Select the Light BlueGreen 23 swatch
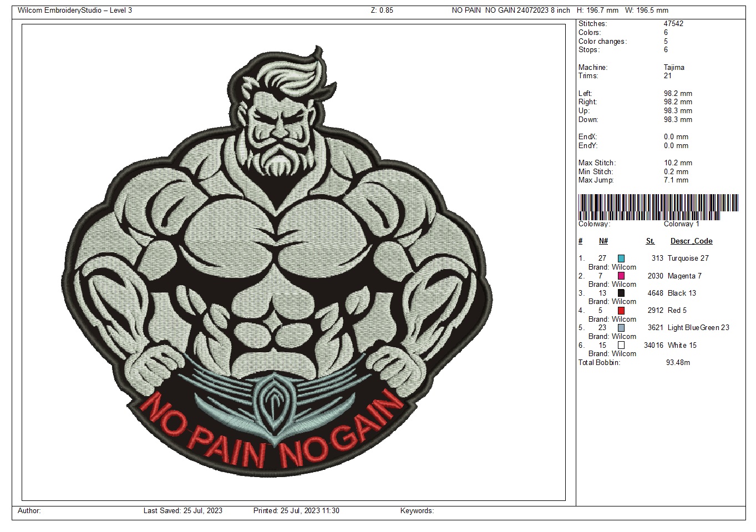Image resolution: width=756 pixels, height=532 pixels. (x=621, y=328)
